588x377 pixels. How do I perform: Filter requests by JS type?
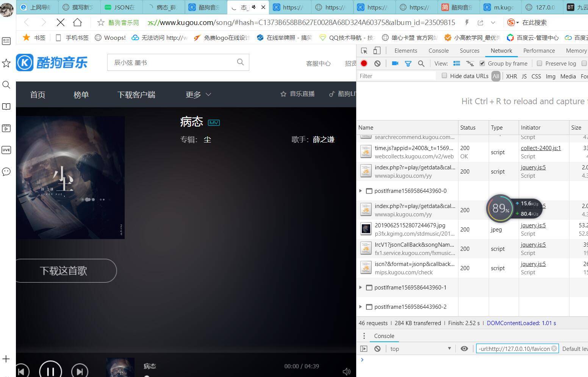pyautogui.click(x=524, y=76)
